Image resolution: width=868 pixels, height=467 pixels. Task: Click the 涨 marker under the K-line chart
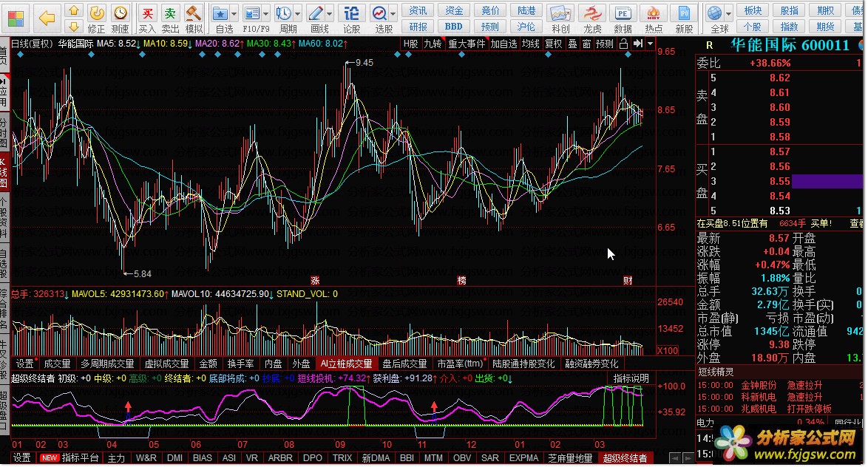[315, 281]
